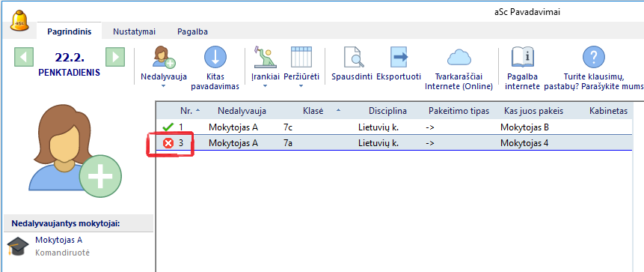The image size is (644, 272).
Task: Open Pagalba internete book icon
Action: (522, 57)
